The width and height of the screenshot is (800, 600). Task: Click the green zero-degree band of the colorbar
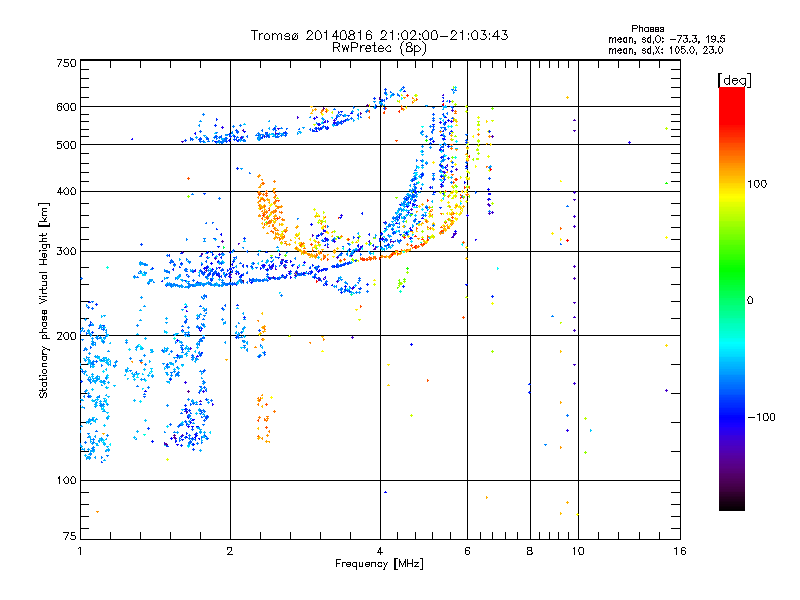click(x=732, y=299)
